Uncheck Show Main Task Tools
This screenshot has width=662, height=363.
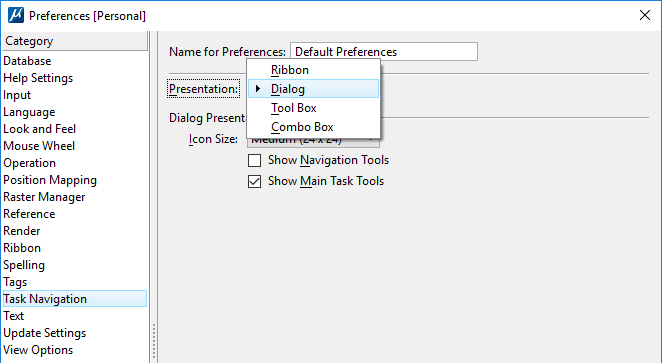tap(255, 182)
